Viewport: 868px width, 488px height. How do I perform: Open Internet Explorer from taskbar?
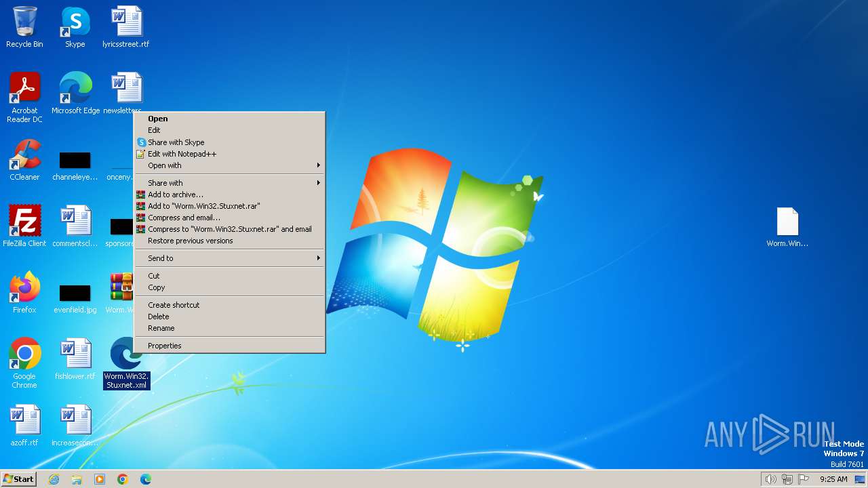pos(54,479)
